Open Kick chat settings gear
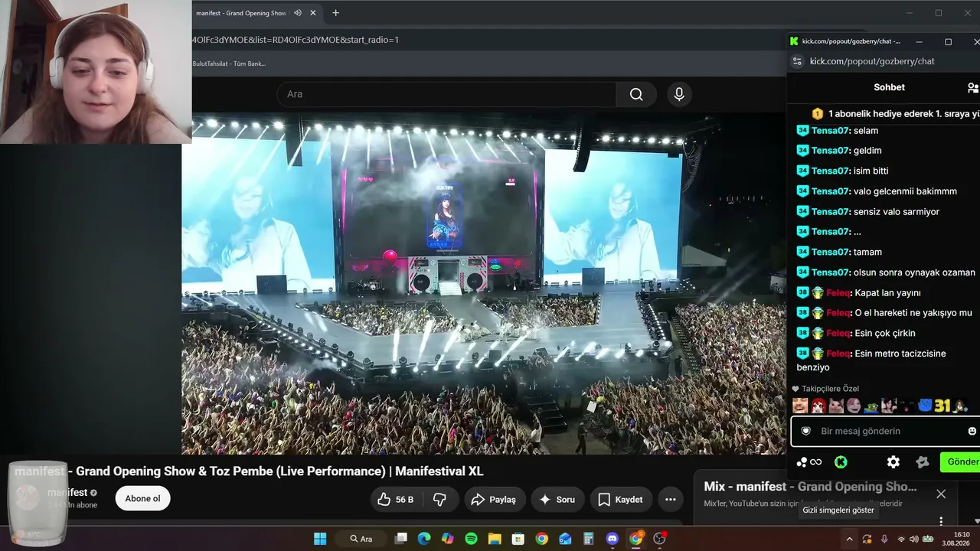 pos(893,462)
